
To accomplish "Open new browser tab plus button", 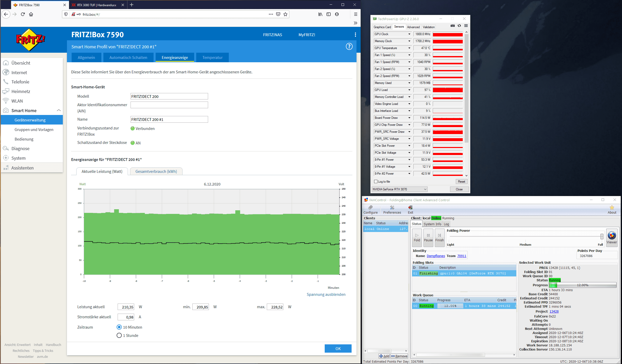I will [132, 5].
